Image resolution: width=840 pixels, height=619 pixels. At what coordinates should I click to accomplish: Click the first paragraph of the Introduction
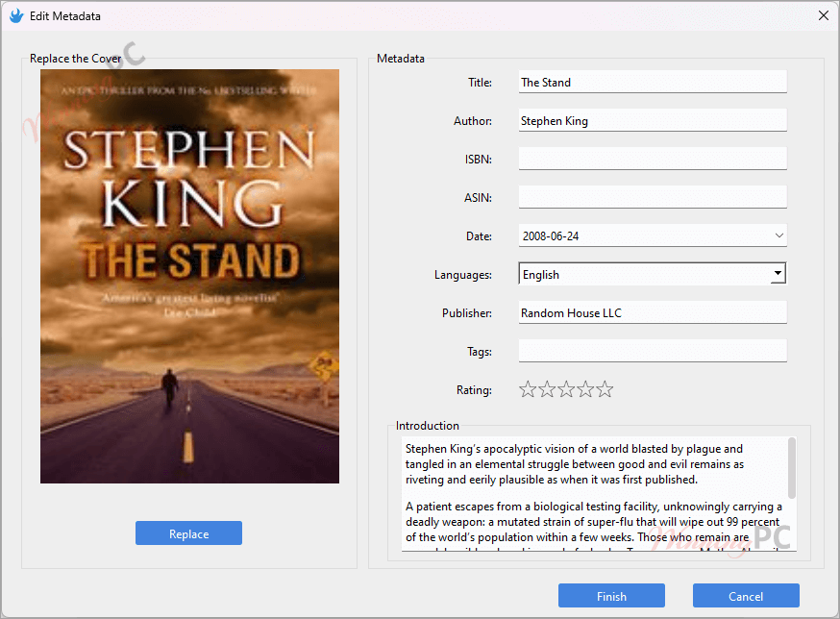575,464
